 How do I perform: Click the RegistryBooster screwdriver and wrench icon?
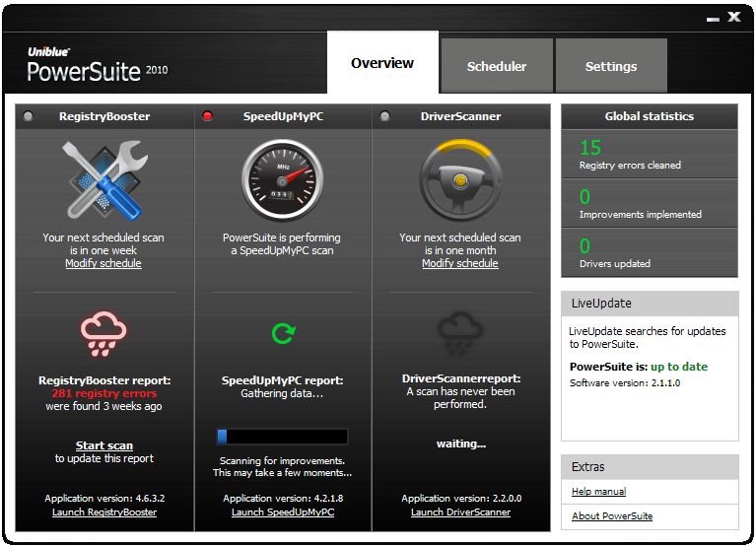(104, 180)
